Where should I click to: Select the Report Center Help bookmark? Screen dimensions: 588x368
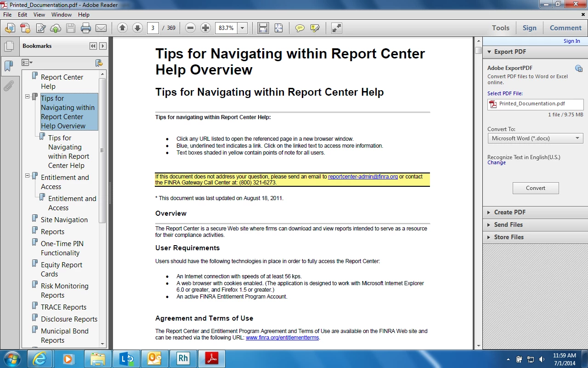tap(62, 82)
